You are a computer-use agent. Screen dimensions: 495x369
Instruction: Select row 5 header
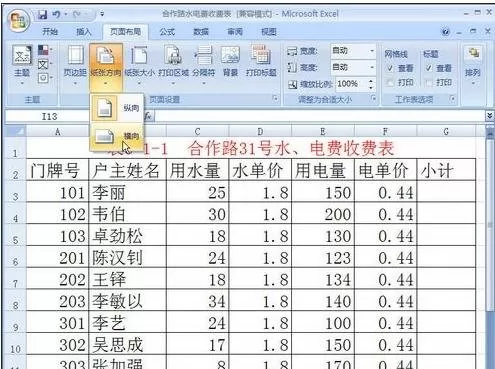pos(15,236)
